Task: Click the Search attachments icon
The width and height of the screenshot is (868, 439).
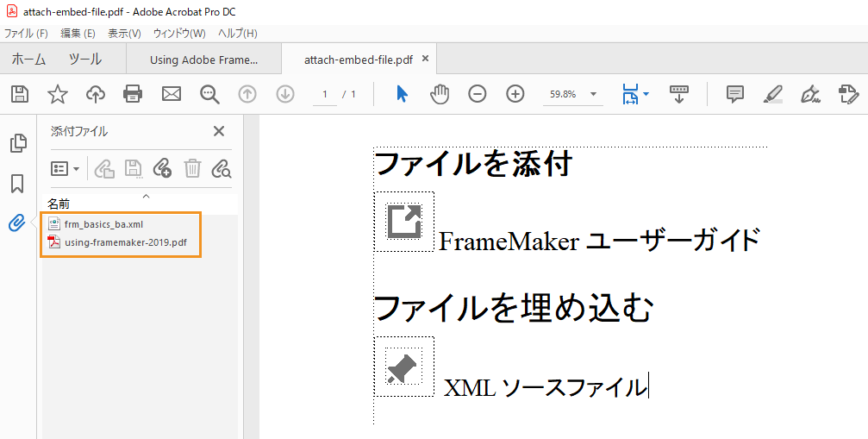Action: point(222,167)
